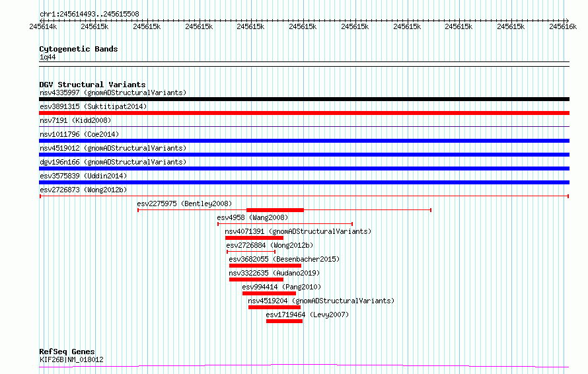Open variant nsv4519204 (gnomADStructuralVariants) label
This screenshot has height=374, width=588.
[x=321, y=301]
